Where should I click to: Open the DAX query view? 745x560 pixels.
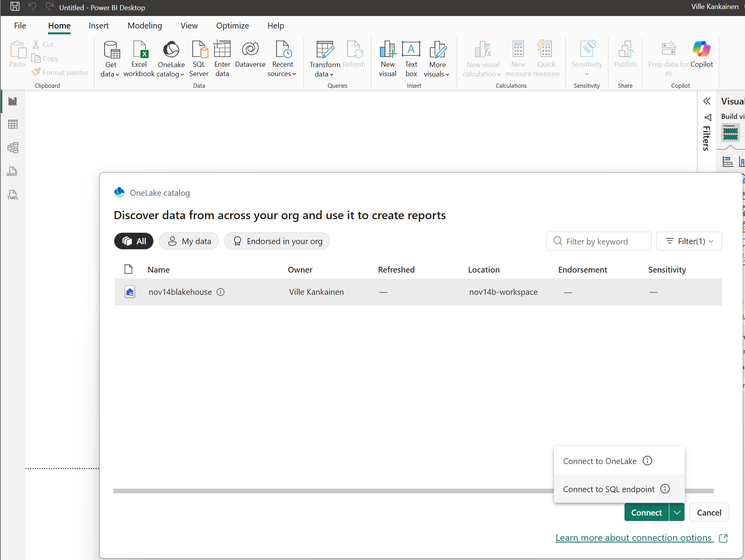(12, 171)
